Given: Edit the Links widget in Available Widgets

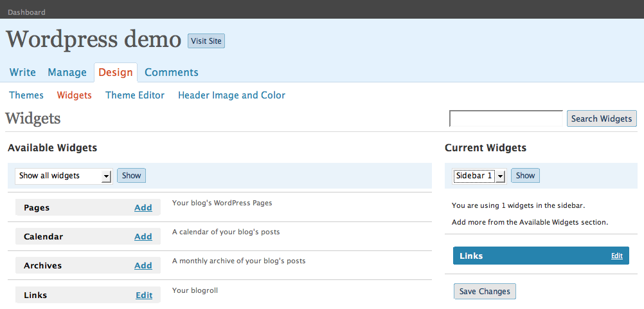Looking at the screenshot, I should click(x=144, y=295).
